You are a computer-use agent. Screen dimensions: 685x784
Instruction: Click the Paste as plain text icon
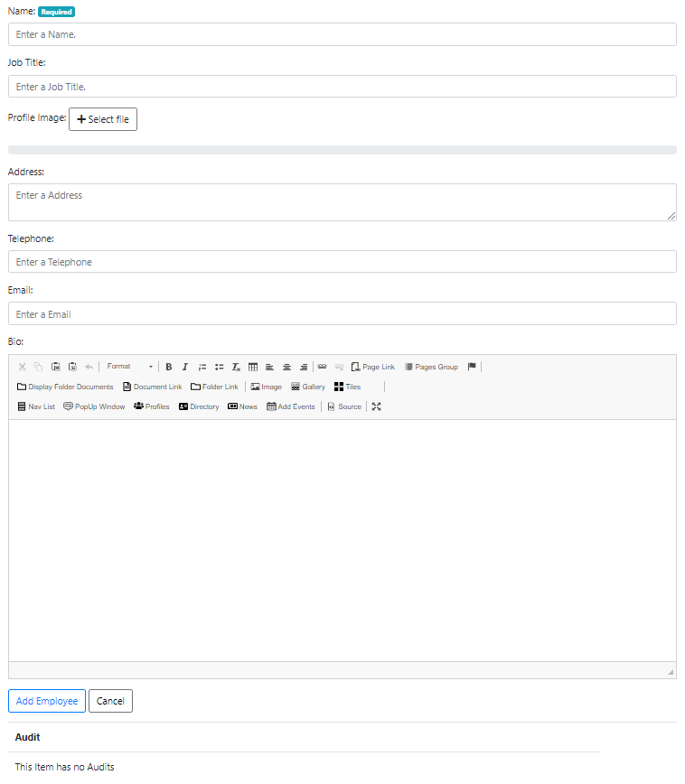click(x=55, y=367)
